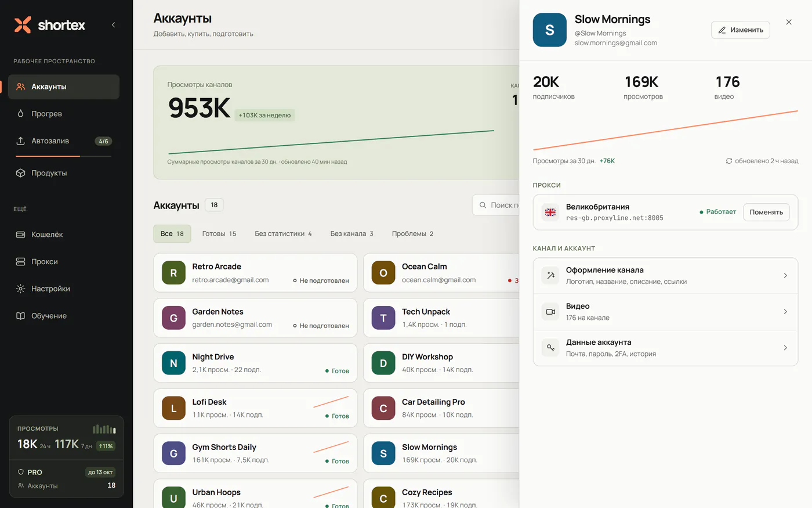Image resolution: width=812 pixels, height=508 pixels.
Task: Select the Без статистики filter tab
Action: click(x=283, y=233)
